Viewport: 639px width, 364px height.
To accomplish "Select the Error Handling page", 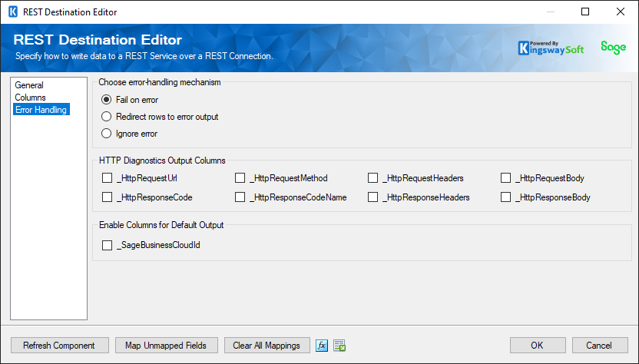I will (x=41, y=110).
